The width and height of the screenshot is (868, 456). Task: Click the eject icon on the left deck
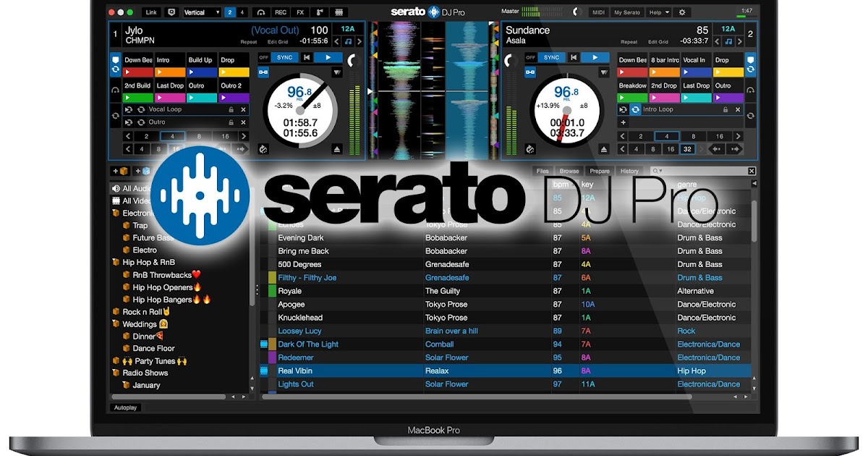337,149
